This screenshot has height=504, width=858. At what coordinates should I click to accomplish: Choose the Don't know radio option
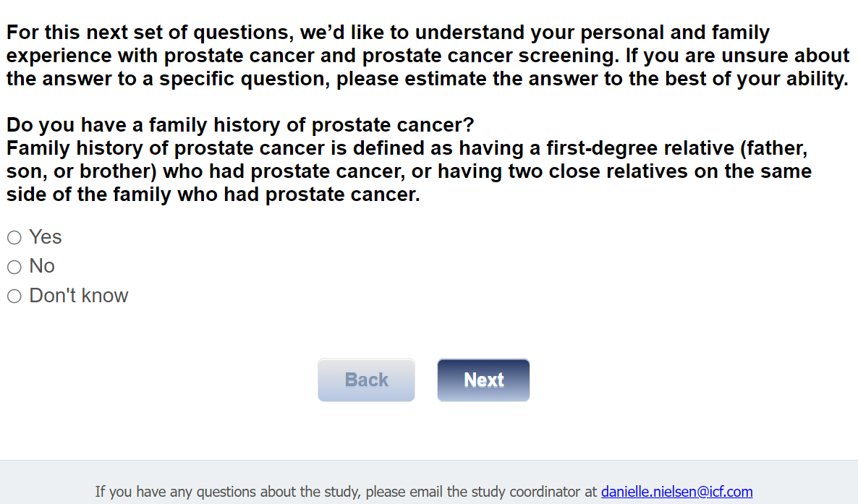click(14, 296)
